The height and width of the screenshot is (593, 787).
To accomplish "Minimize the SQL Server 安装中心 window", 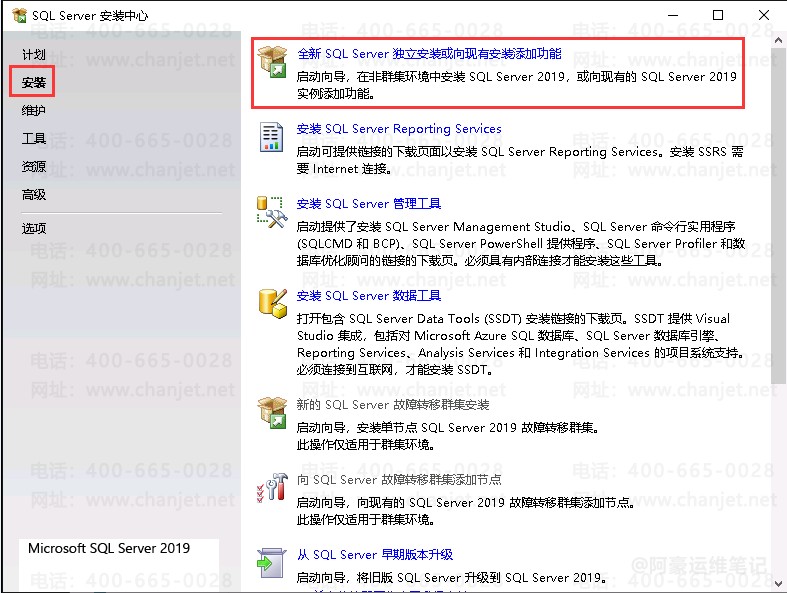I will 673,15.
